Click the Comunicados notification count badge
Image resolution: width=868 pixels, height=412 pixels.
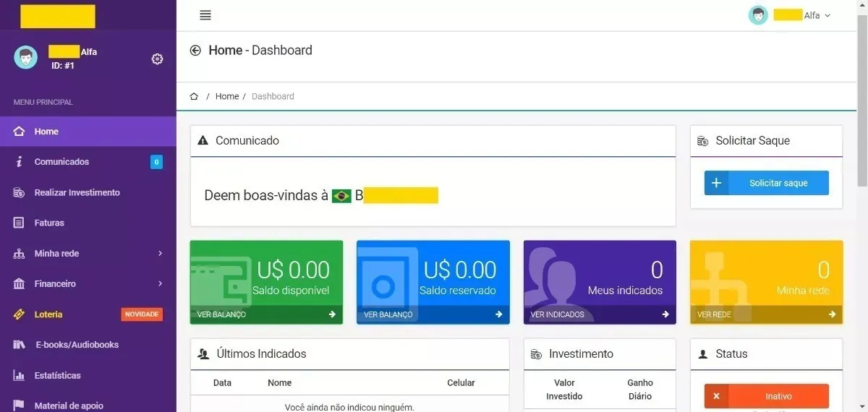point(156,162)
